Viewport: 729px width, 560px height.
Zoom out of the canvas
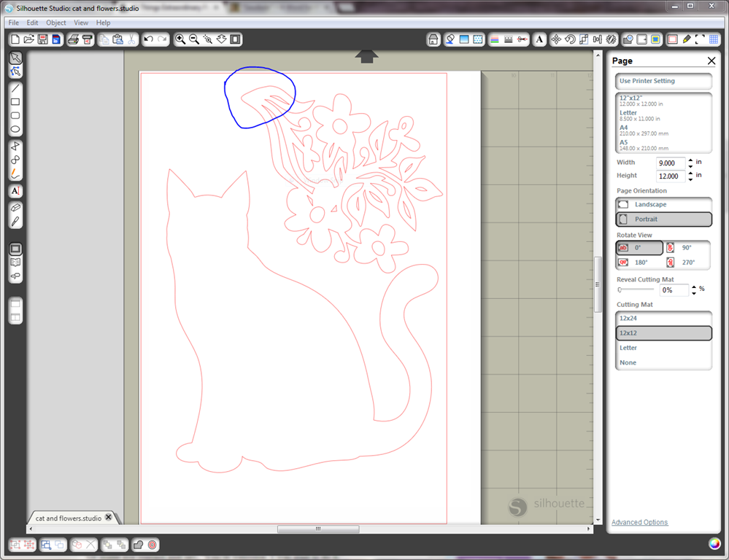tap(194, 39)
